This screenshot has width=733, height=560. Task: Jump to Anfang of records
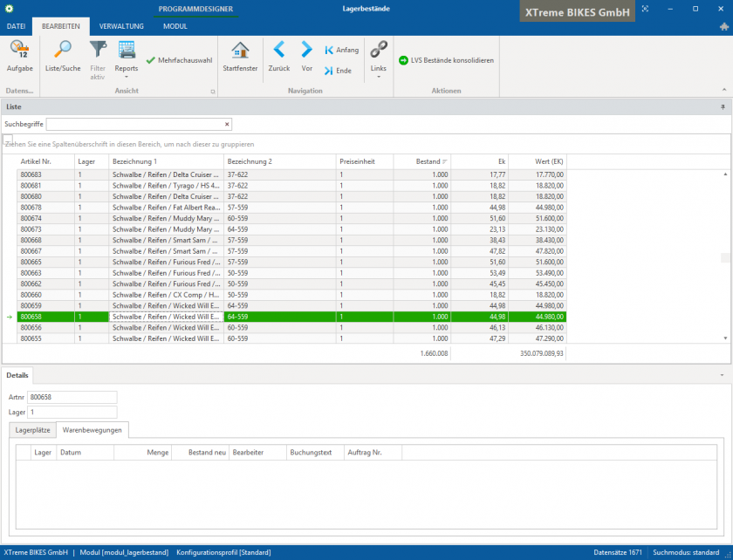coord(341,50)
